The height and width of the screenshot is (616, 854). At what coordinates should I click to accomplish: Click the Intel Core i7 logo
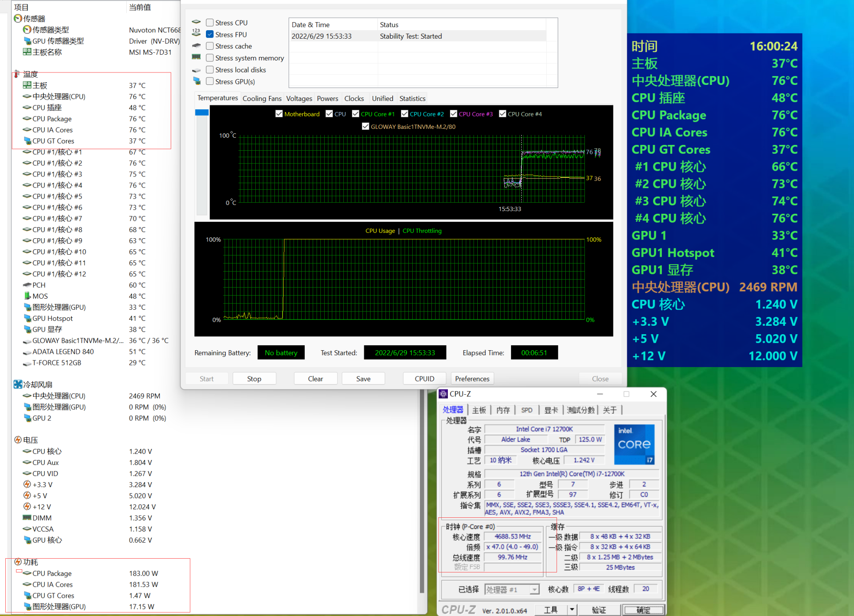(x=634, y=444)
